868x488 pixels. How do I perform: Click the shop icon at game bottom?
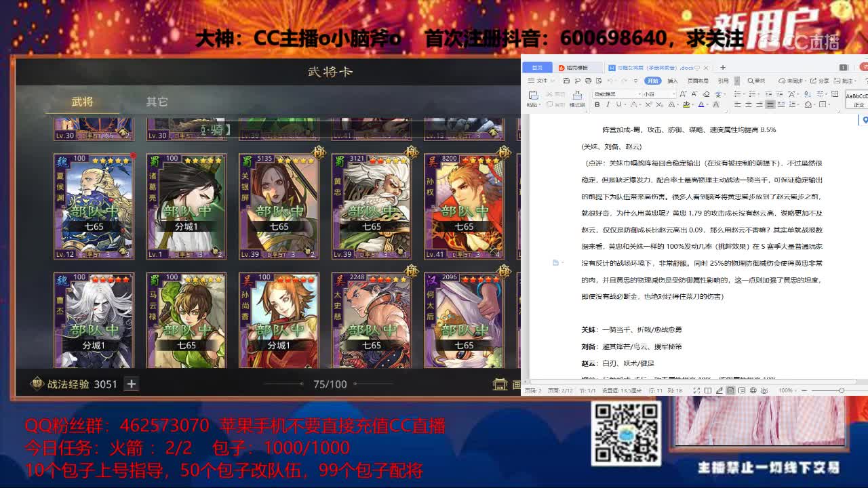coord(500,384)
